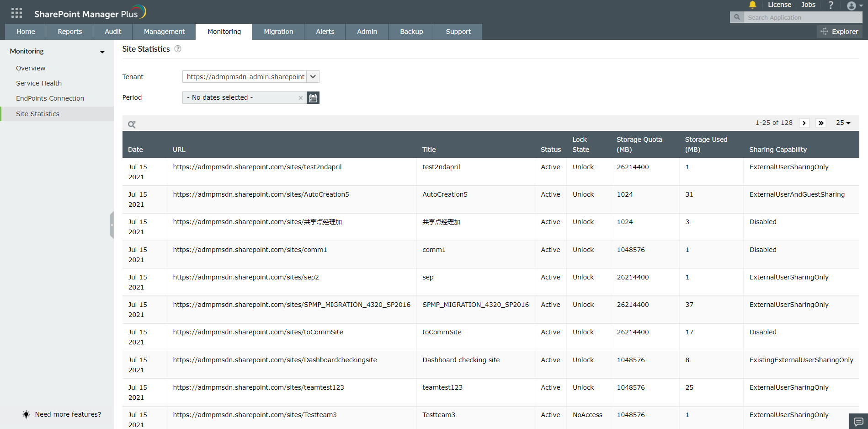Go to next page of results

804,123
